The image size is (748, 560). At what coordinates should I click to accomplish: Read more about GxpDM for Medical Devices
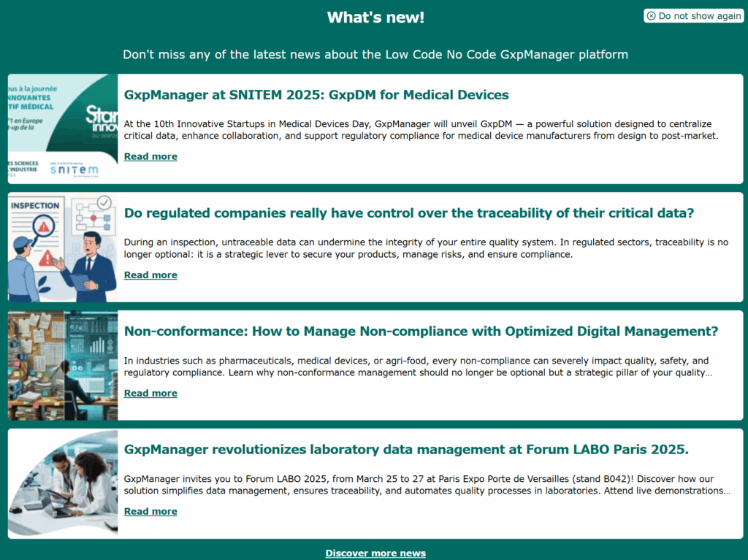click(150, 156)
